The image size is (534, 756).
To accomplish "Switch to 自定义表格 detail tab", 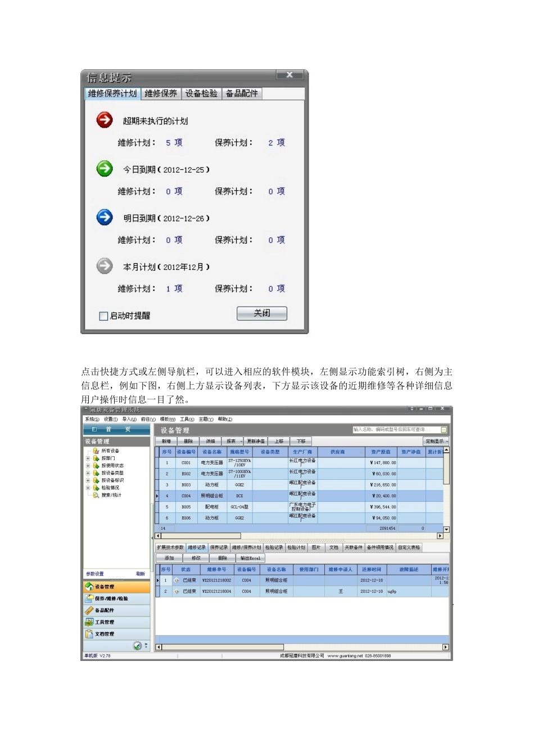I will 409,547.
